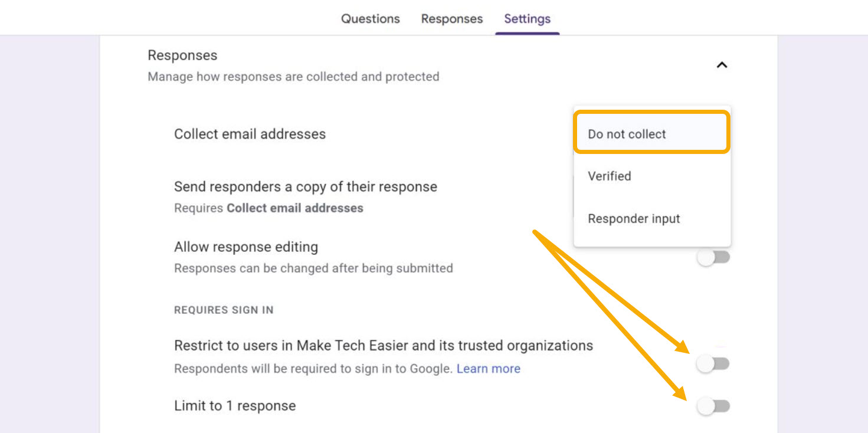Click the Responses section heading
The height and width of the screenshot is (433, 868).
tap(182, 55)
